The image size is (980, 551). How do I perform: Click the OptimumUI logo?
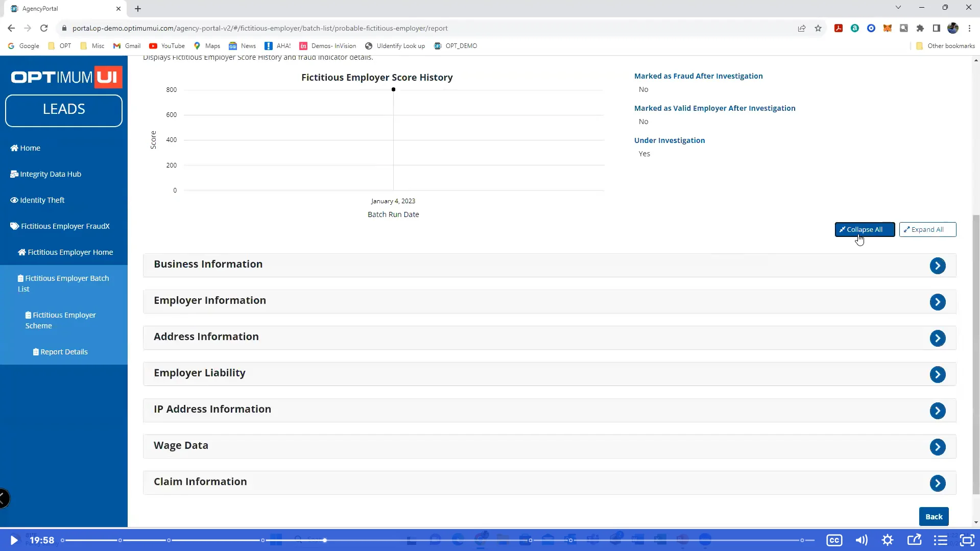(66, 77)
